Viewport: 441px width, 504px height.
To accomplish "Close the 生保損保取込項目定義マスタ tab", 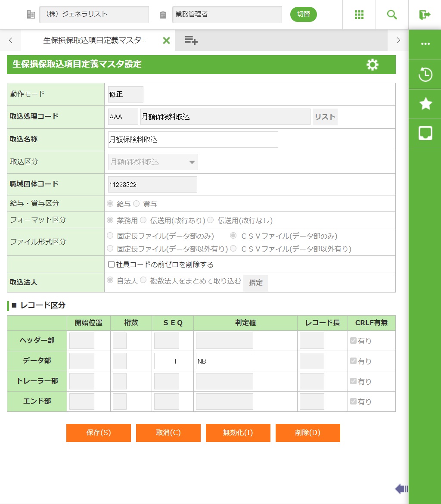I will point(166,40).
